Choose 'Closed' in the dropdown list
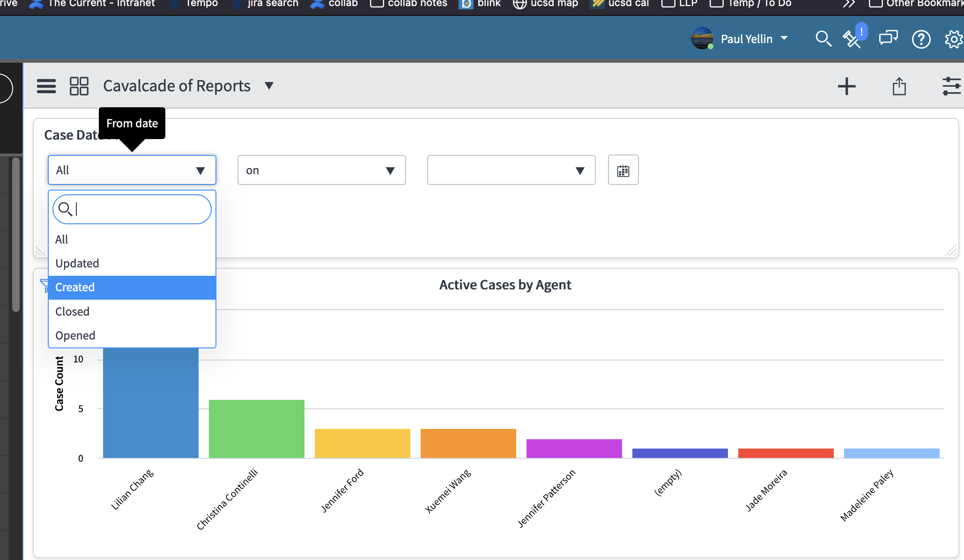Image resolution: width=964 pixels, height=560 pixels. click(132, 311)
